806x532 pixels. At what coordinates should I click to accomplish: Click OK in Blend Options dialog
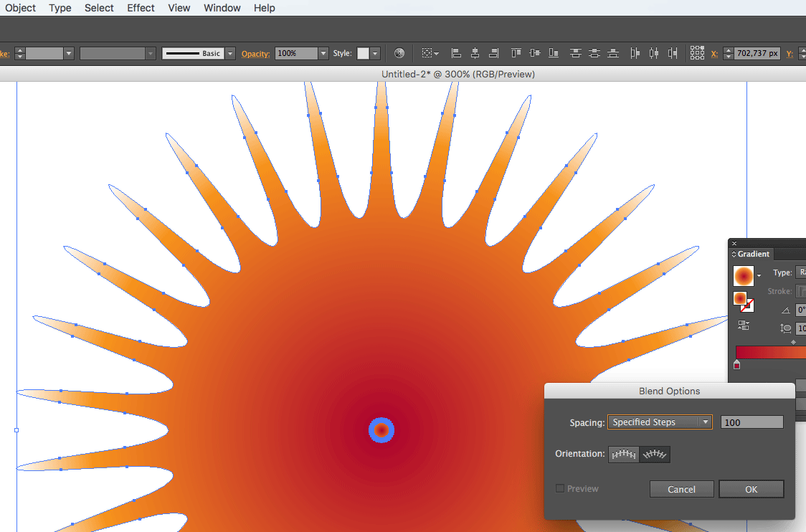tap(751, 488)
